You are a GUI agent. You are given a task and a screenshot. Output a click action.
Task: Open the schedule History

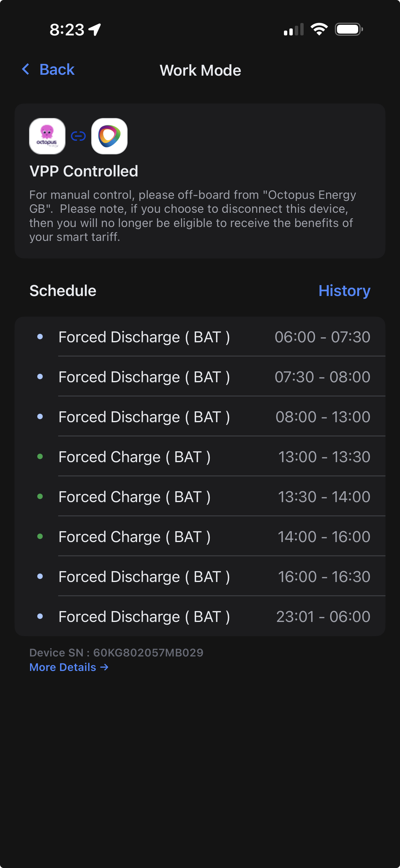(x=344, y=291)
